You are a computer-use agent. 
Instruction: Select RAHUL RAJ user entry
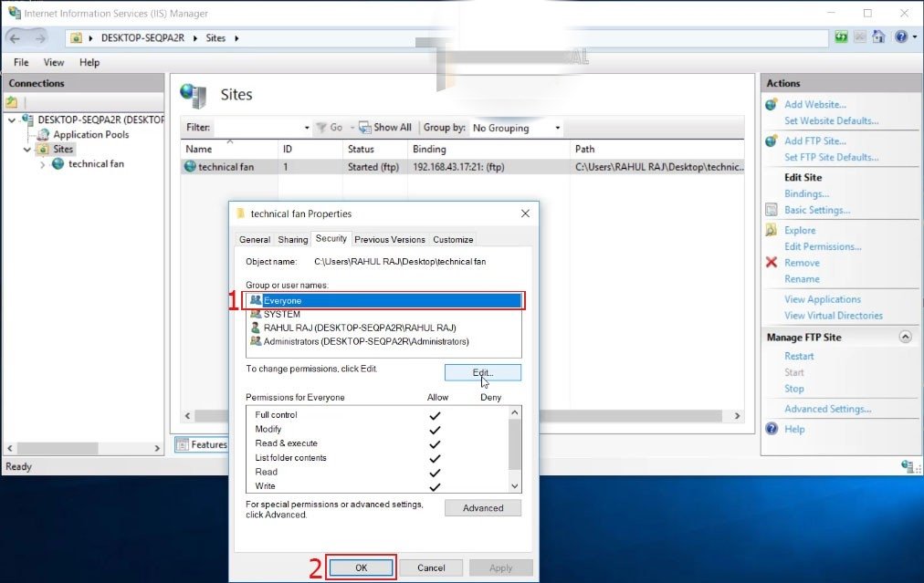point(384,328)
